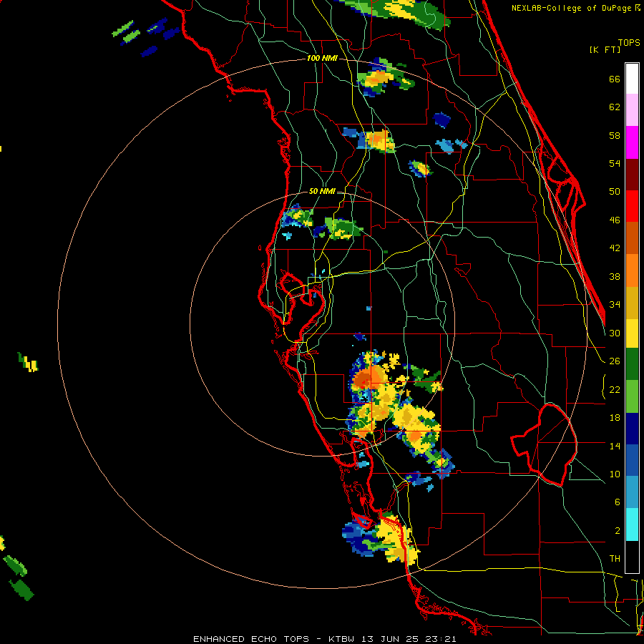Click the 66 value on the legend

[x=615, y=79]
